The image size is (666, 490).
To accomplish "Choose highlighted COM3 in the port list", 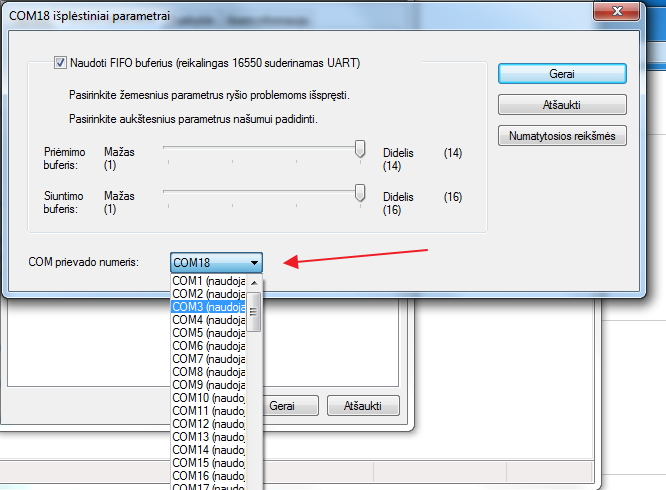I will tap(209, 307).
